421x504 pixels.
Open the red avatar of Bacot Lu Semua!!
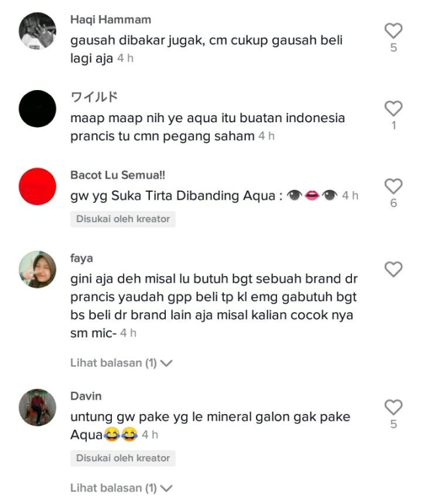[x=37, y=187]
